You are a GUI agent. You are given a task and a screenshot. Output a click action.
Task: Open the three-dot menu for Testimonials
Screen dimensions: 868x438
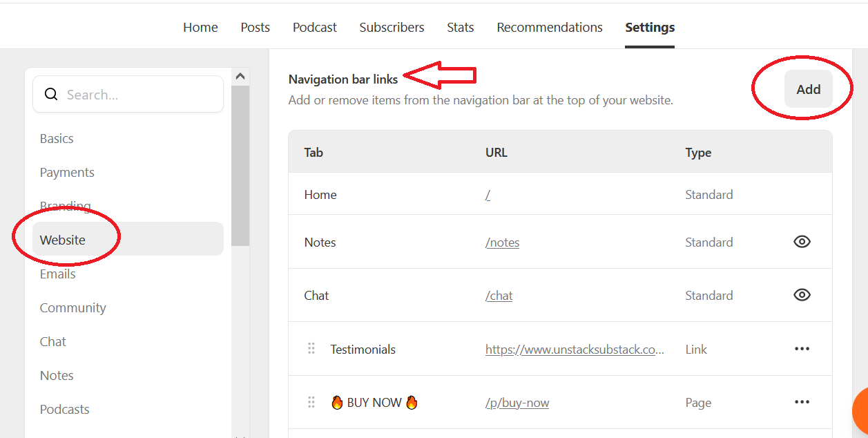pos(802,349)
